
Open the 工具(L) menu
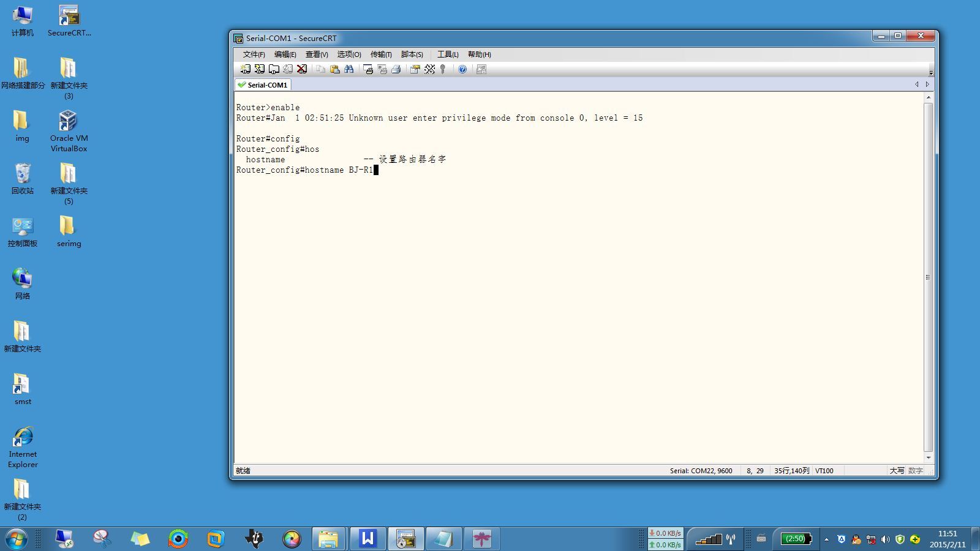(447, 54)
